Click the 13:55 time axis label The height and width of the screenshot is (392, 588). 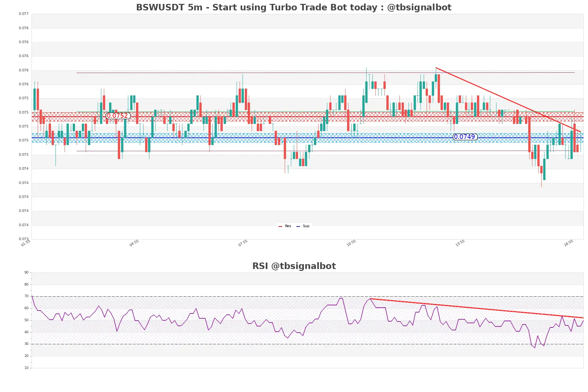(460, 243)
